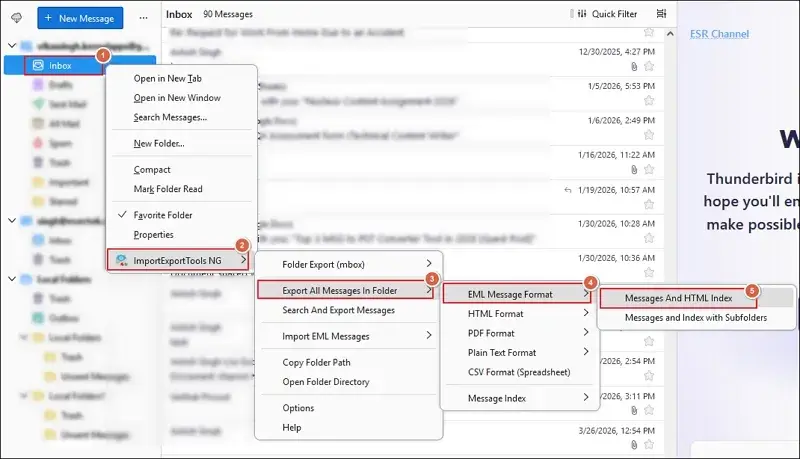Select Search Messages... in the context menu
The image size is (800, 459).
point(182,117)
